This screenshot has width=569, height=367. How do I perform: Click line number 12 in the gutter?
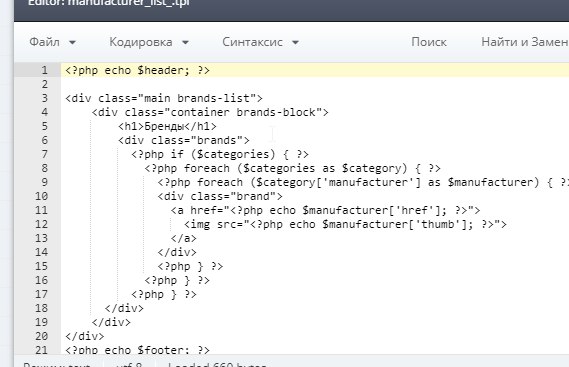pyautogui.click(x=41, y=224)
